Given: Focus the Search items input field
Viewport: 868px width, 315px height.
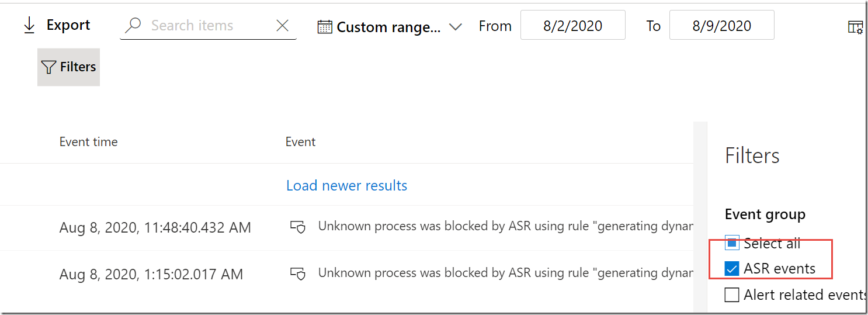Looking at the screenshot, I should (x=204, y=26).
